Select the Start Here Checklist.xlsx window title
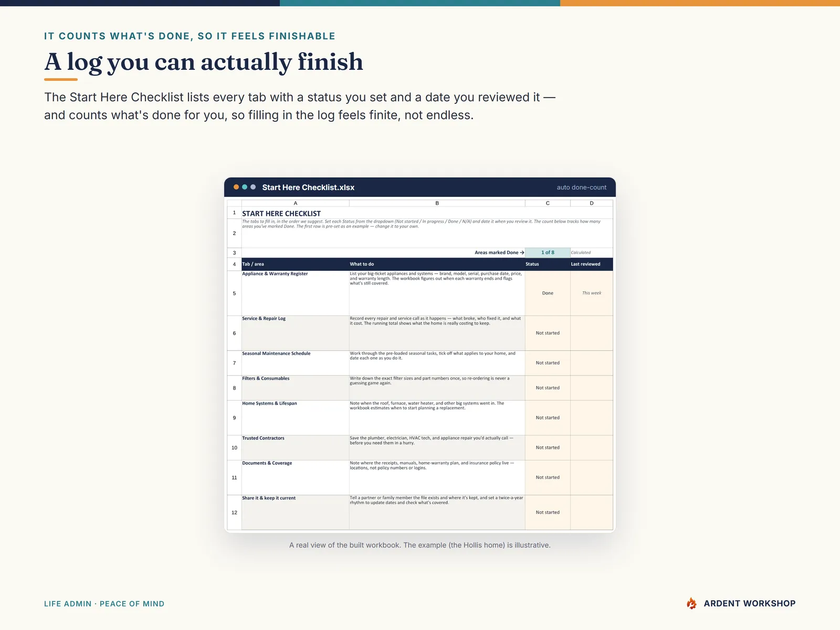The height and width of the screenshot is (630, 840). click(308, 187)
